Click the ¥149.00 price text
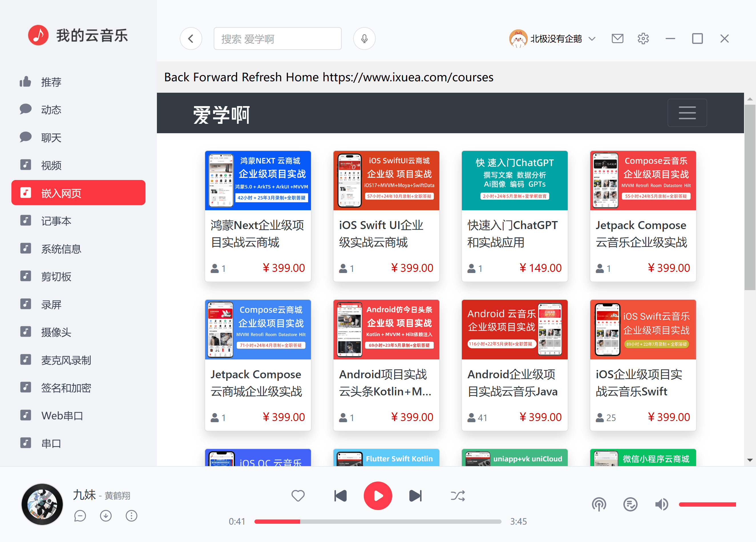The width and height of the screenshot is (756, 542). (x=540, y=268)
